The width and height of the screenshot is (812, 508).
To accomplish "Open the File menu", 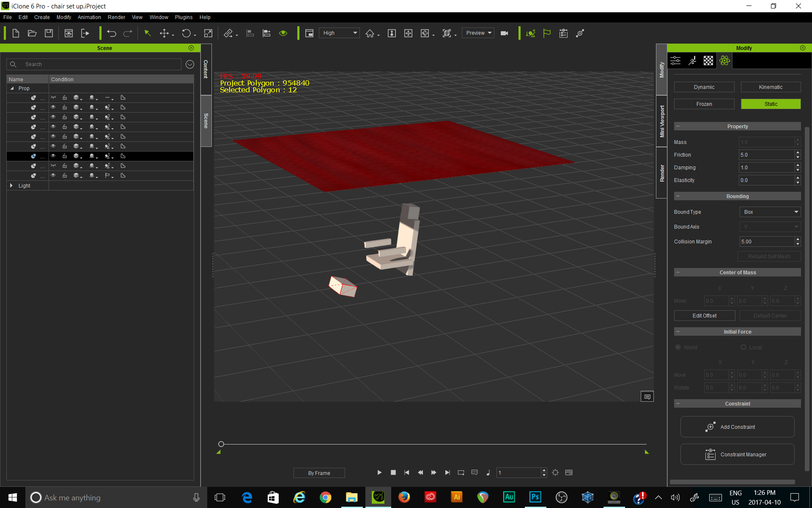I will [x=8, y=17].
